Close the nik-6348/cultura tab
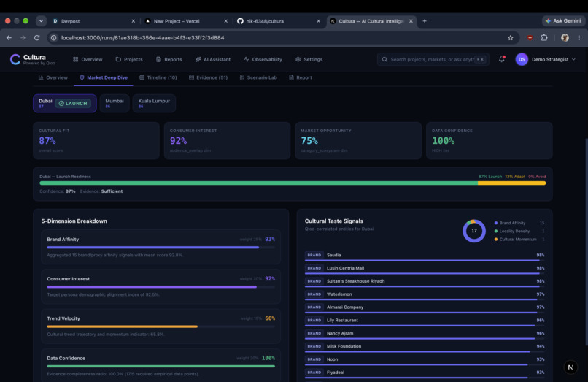Image resolution: width=588 pixels, height=382 pixels. [x=318, y=21]
